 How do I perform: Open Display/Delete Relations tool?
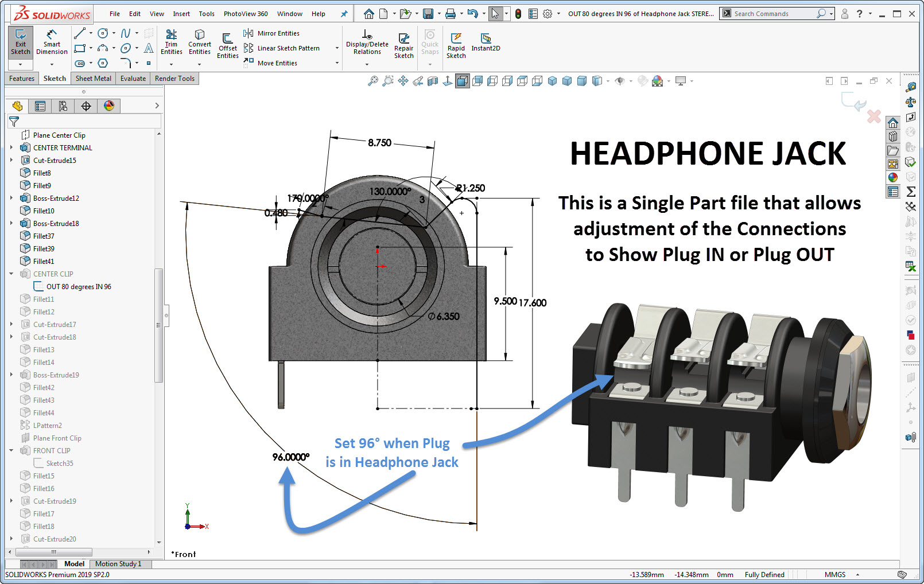pyautogui.click(x=367, y=42)
